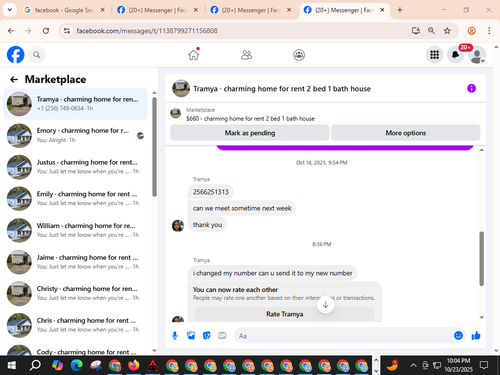Image resolution: width=500 pixels, height=375 pixels.
Task: Open the tab search dropdown arrow
Action: point(10,10)
